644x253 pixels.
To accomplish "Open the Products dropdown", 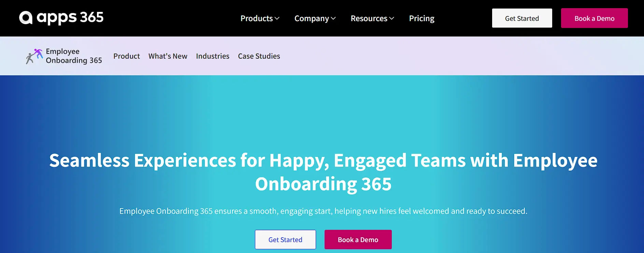I will click(257, 18).
